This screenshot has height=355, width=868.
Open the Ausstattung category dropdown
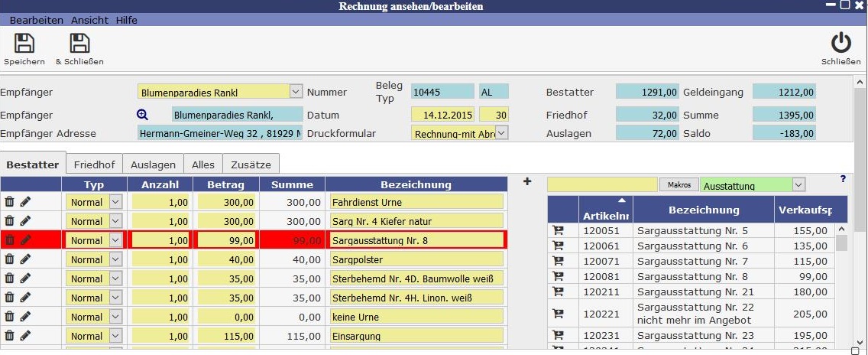pos(798,185)
